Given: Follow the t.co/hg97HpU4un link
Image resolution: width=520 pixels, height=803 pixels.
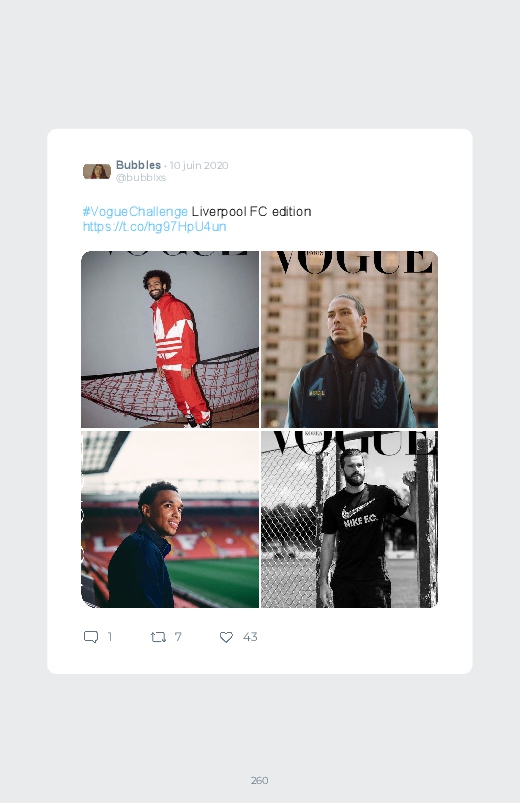Looking at the screenshot, I should [154, 226].
